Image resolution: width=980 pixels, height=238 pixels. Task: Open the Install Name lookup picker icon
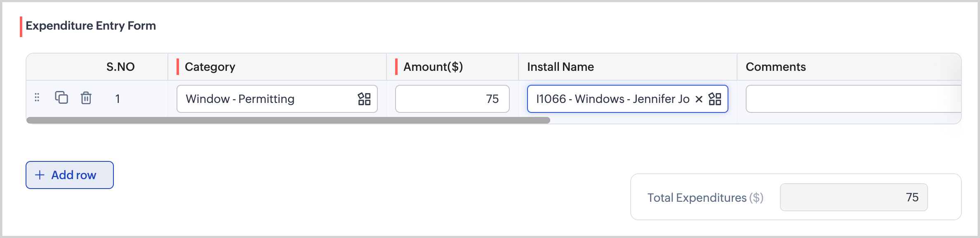point(715,99)
